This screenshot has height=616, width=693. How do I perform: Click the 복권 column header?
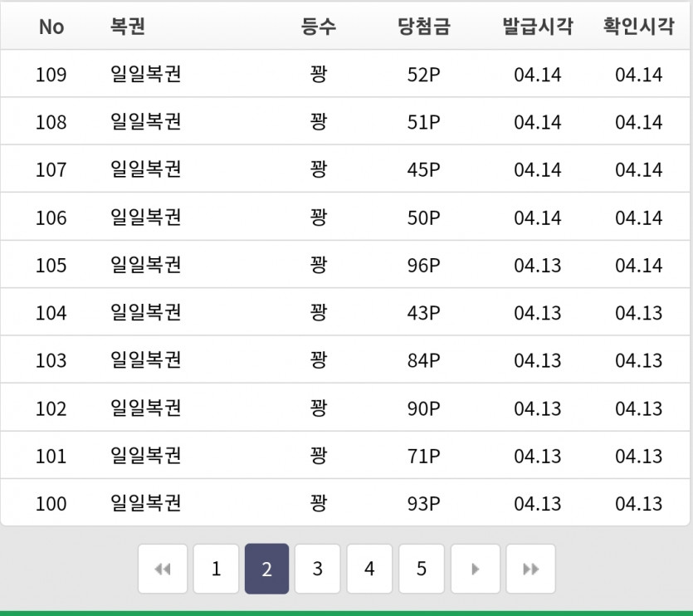(x=128, y=26)
